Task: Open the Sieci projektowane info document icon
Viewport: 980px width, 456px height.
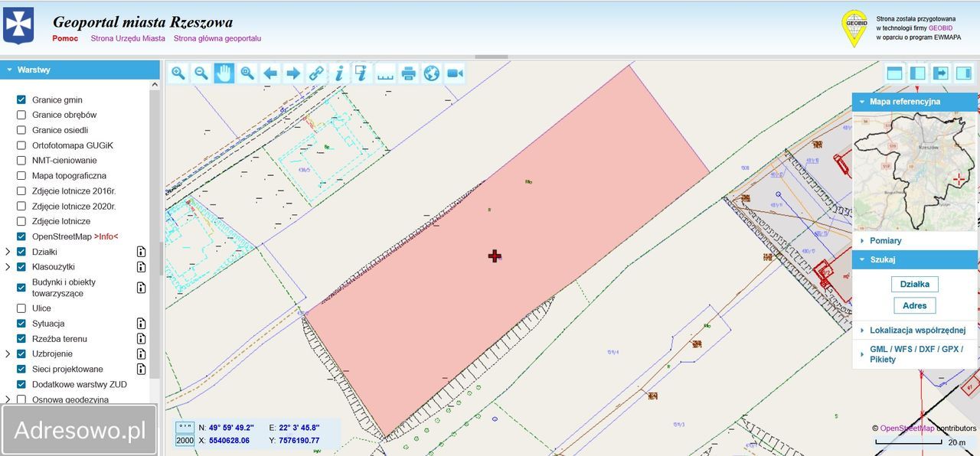Action: (x=141, y=370)
